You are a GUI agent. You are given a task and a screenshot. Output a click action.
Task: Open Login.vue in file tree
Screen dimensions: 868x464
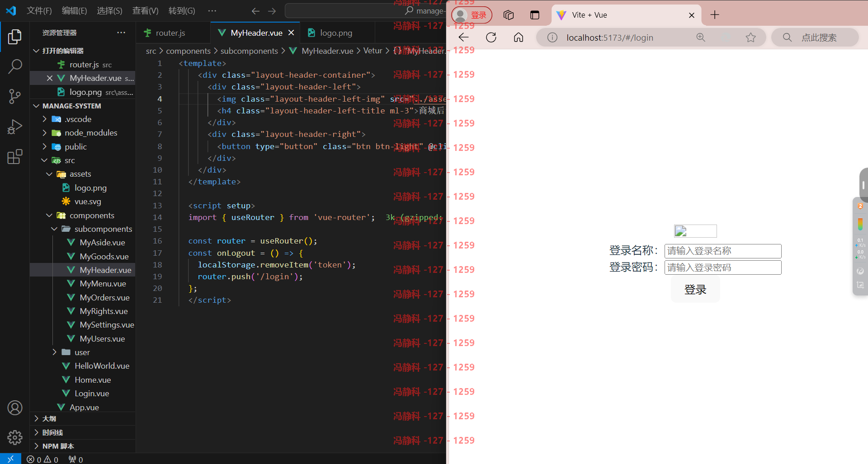pyautogui.click(x=92, y=394)
